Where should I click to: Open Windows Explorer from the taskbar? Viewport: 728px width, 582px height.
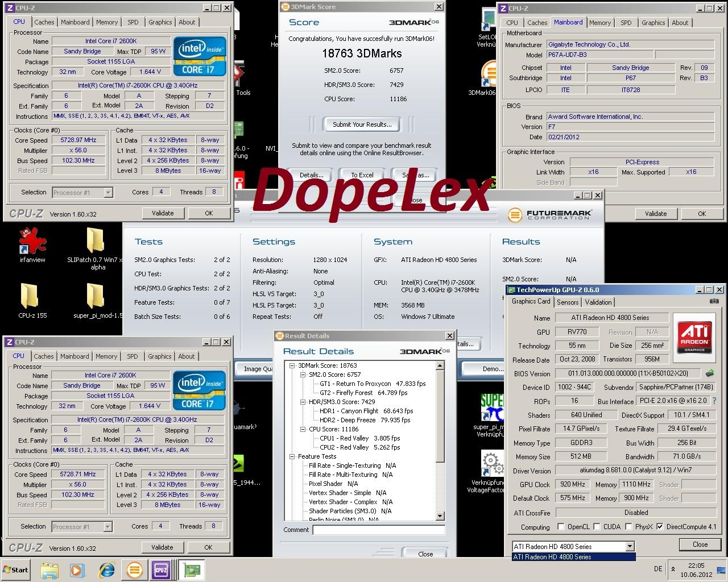pos(49,570)
